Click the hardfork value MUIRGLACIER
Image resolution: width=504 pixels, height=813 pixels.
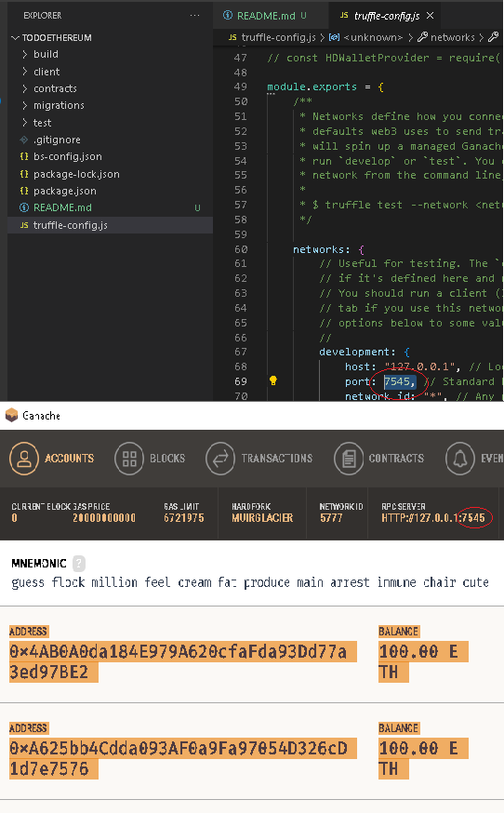click(262, 518)
